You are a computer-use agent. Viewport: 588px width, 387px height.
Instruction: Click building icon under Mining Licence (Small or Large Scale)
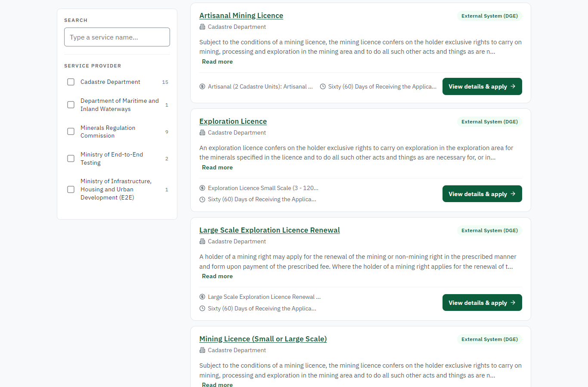pyautogui.click(x=202, y=350)
